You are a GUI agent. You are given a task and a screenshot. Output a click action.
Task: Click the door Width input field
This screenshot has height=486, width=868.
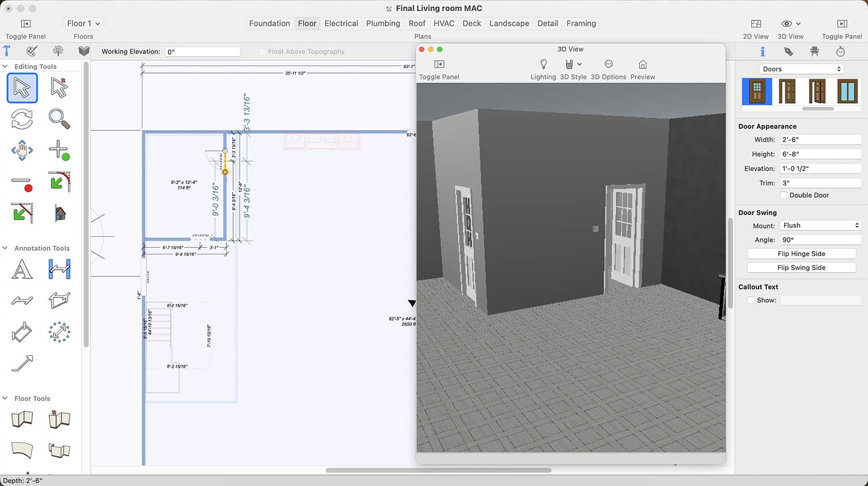[x=820, y=140]
